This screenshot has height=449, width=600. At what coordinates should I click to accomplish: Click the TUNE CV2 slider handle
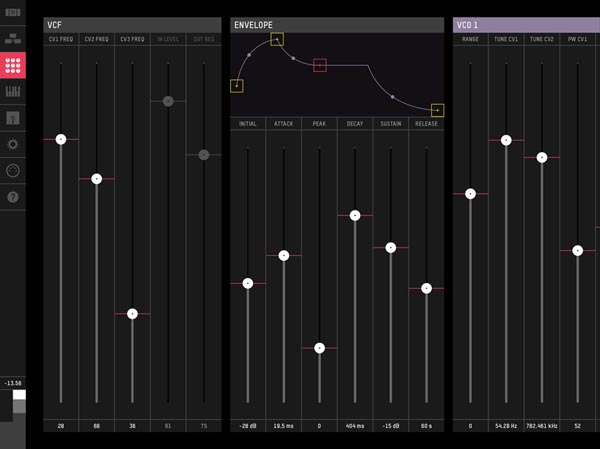tap(542, 157)
